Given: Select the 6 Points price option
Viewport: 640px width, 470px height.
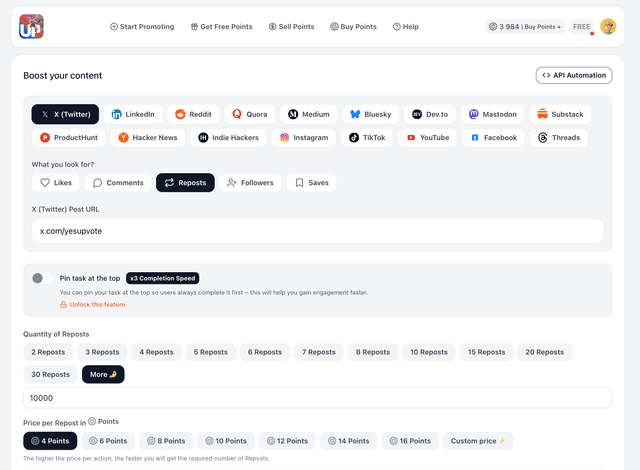Looking at the screenshot, I should point(108,441).
